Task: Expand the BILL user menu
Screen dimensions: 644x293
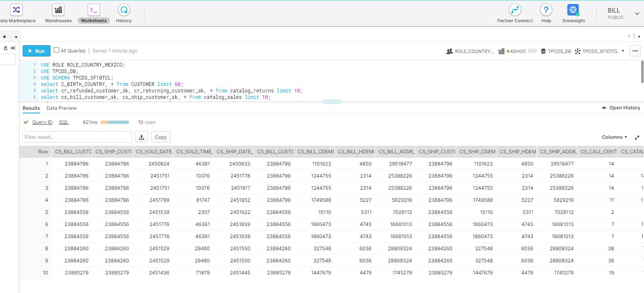Action: click(x=637, y=14)
